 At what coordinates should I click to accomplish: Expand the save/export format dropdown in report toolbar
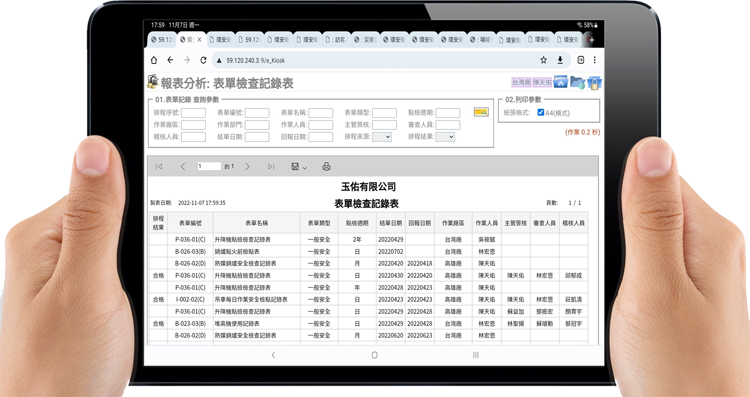point(299,166)
